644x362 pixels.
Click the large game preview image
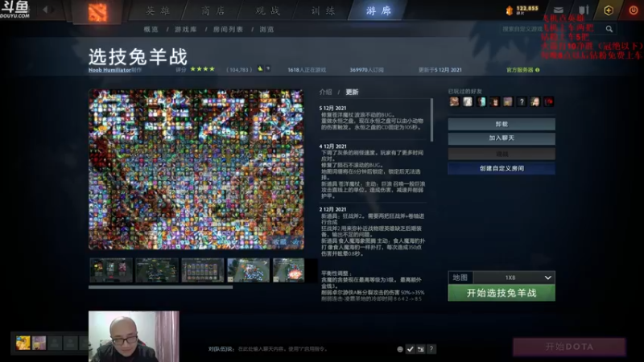tap(196, 169)
